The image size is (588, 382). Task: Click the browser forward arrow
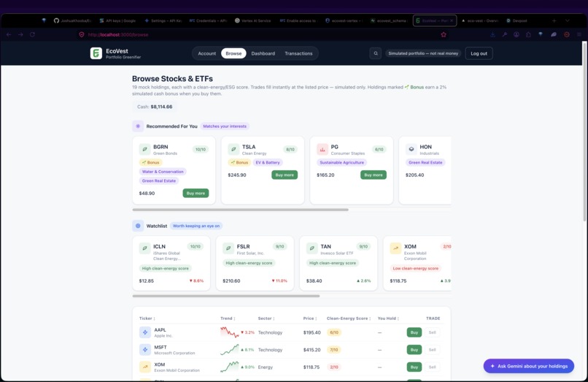coord(20,34)
